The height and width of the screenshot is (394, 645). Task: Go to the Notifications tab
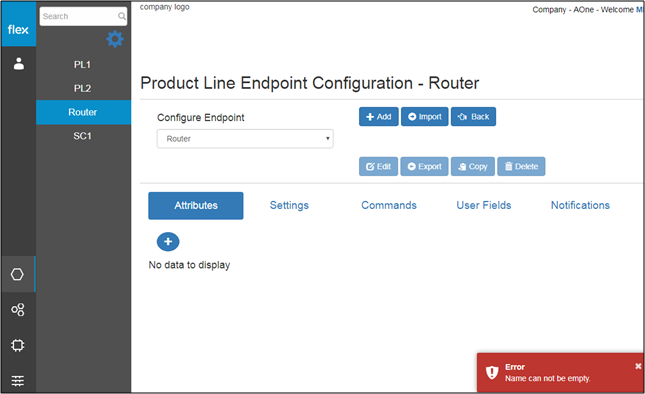(580, 205)
